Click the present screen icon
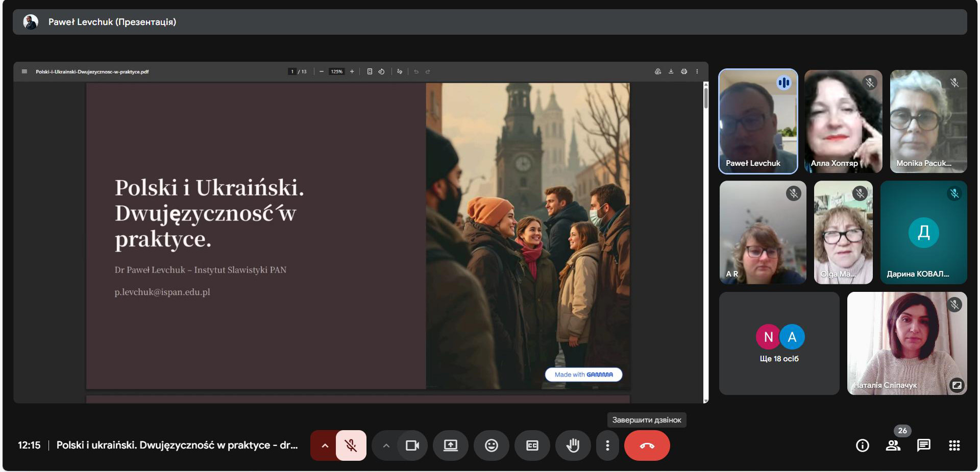The height and width of the screenshot is (472, 980). point(450,445)
